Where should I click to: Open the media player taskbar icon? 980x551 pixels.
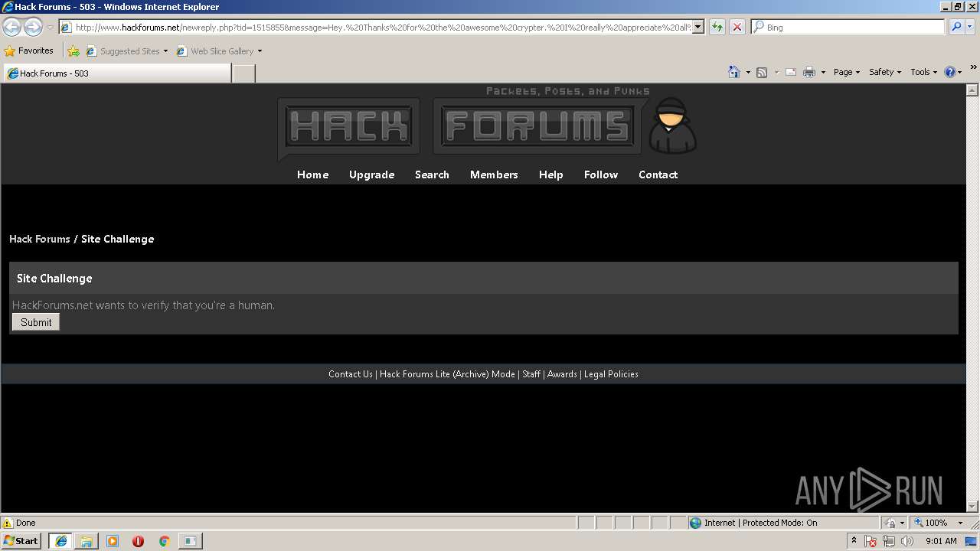point(113,541)
